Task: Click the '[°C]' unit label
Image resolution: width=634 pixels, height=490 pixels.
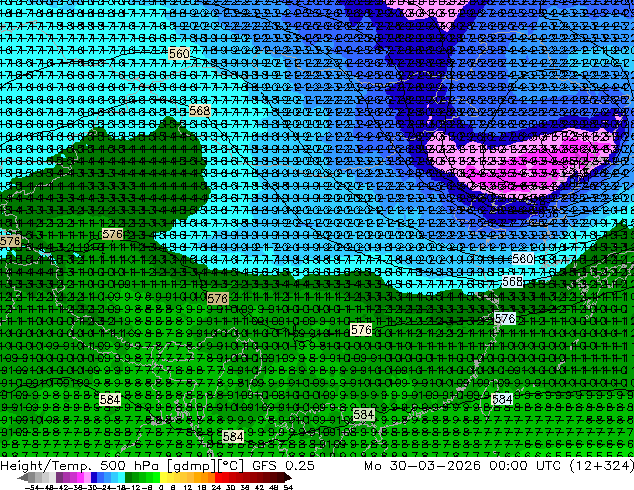Action: coord(230,466)
